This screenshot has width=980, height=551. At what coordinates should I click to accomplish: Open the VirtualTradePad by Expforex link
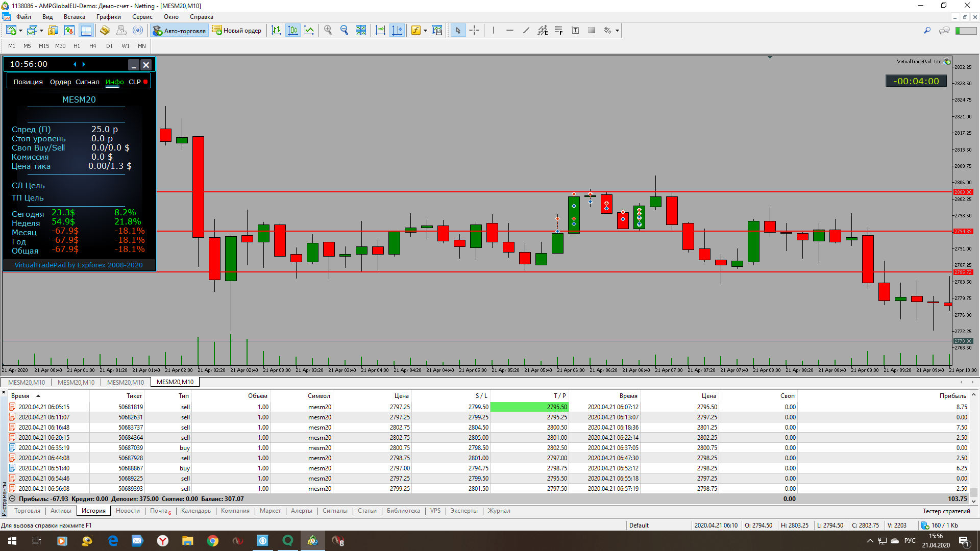(79, 265)
